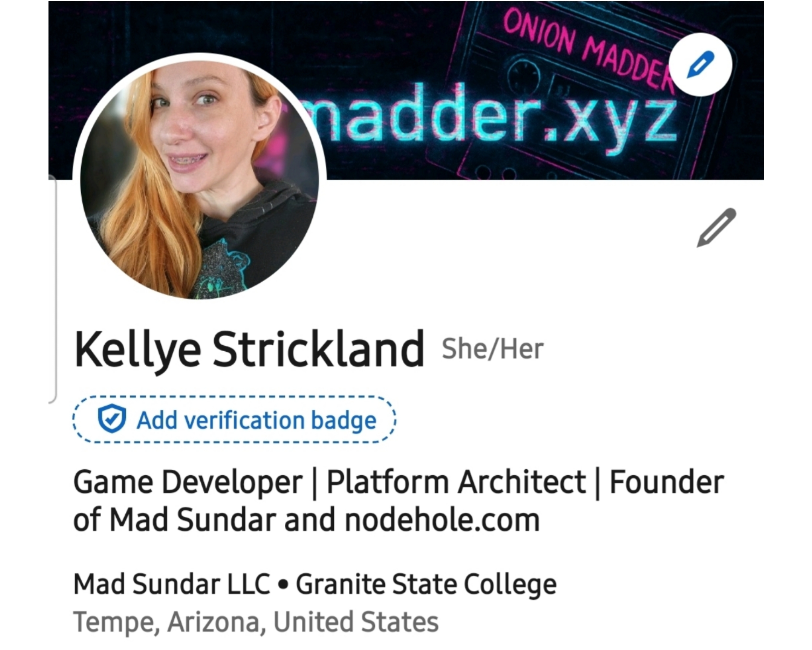This screenshot has height=650, width=812.
Task: Click nodehole.com in the headline
Action: tap(442, 520)
